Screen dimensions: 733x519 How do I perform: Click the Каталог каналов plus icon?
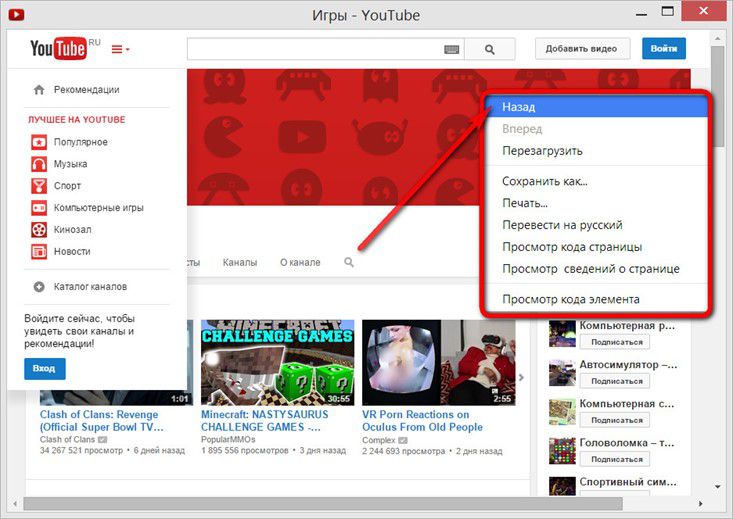39,287
